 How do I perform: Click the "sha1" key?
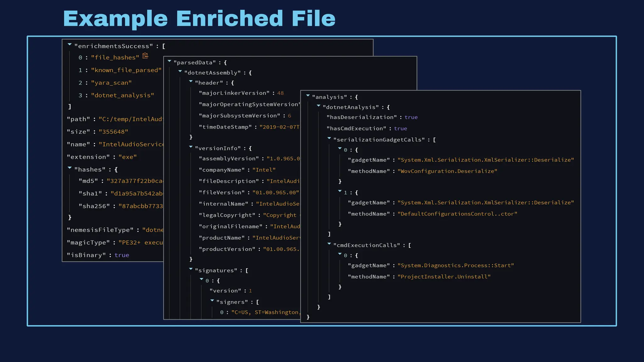tap(90, 193)
